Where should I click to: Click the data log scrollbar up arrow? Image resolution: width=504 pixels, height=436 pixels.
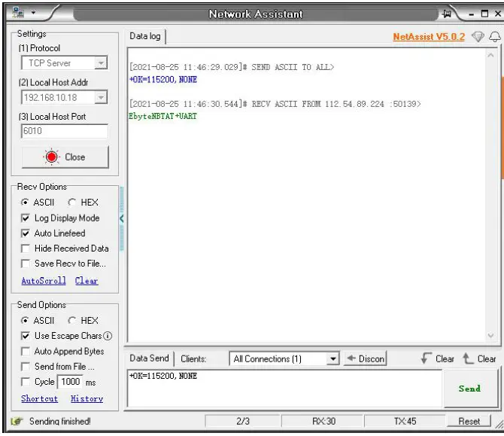pos(490,55)
